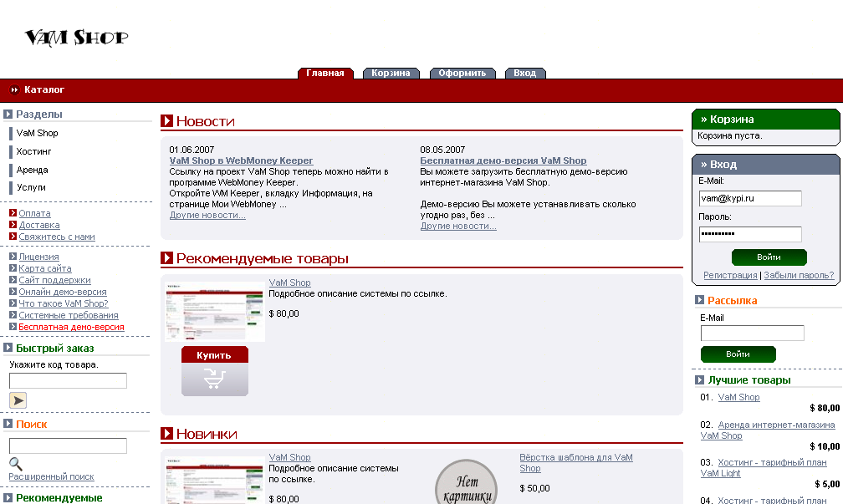The height and width of the screenshot is (504, 843).
Task: Open news headline Бесплатная демо-версия VaM Shop
Action: click(503, 160)
